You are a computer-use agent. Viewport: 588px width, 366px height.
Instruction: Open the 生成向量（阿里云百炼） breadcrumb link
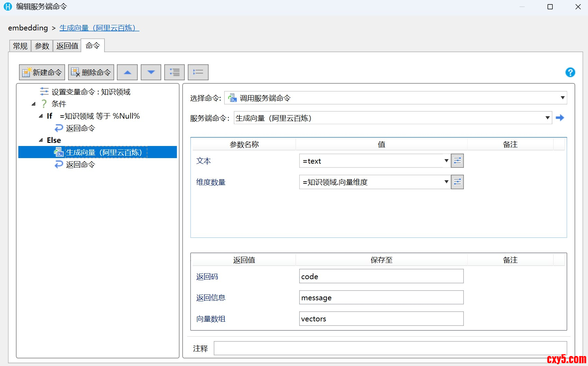pyautogui.click(x=99, y=28)
